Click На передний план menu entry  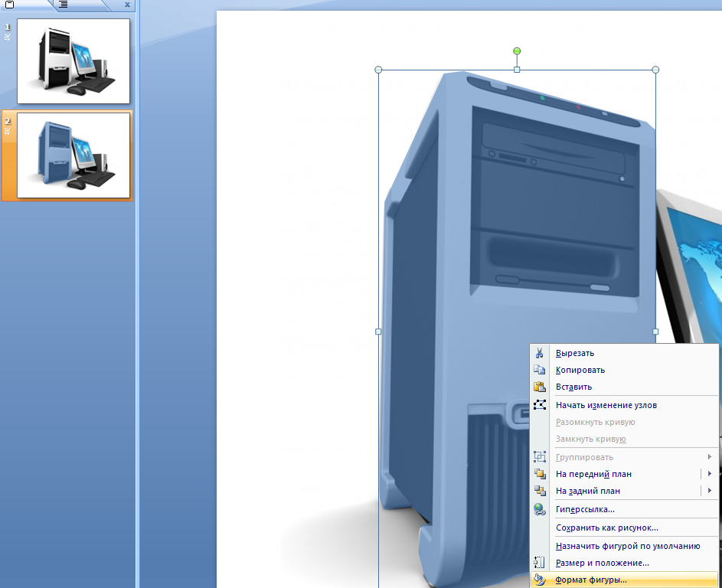593,474
